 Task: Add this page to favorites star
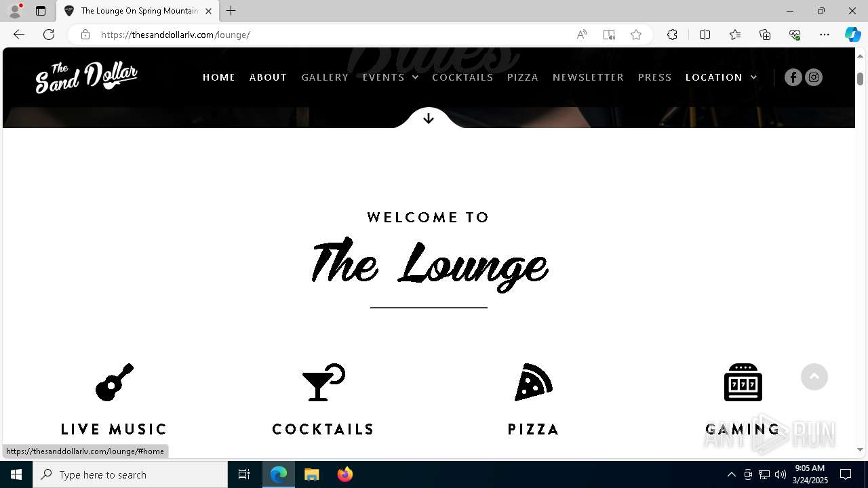click(636, 35)
